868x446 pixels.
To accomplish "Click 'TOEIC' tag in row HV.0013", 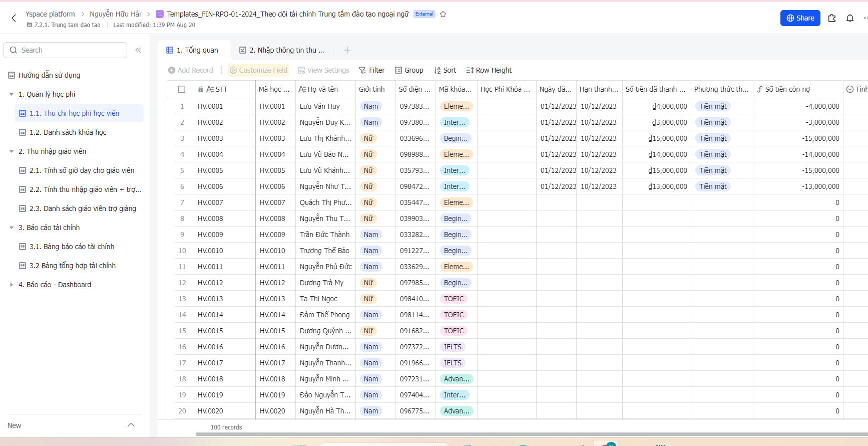I will pyautogui.click(x=454, y=299).
